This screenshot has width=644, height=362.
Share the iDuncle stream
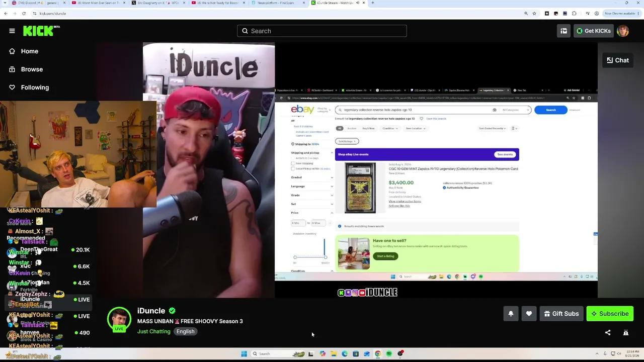pyautogui.click(x=608, y=332)
